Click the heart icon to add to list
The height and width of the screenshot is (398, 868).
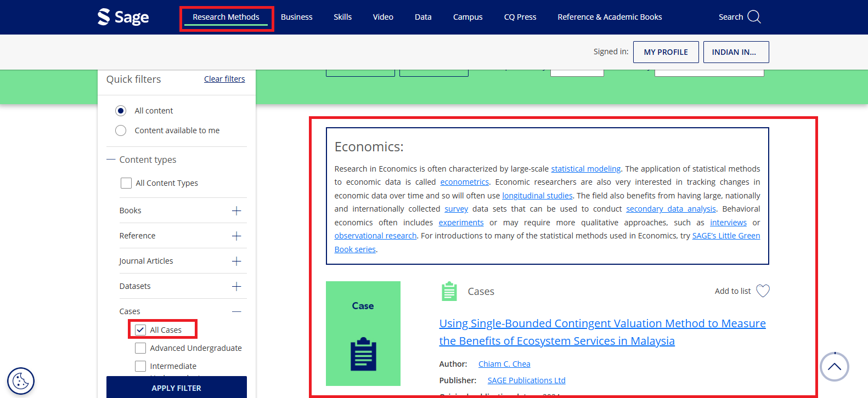(763, 291)
